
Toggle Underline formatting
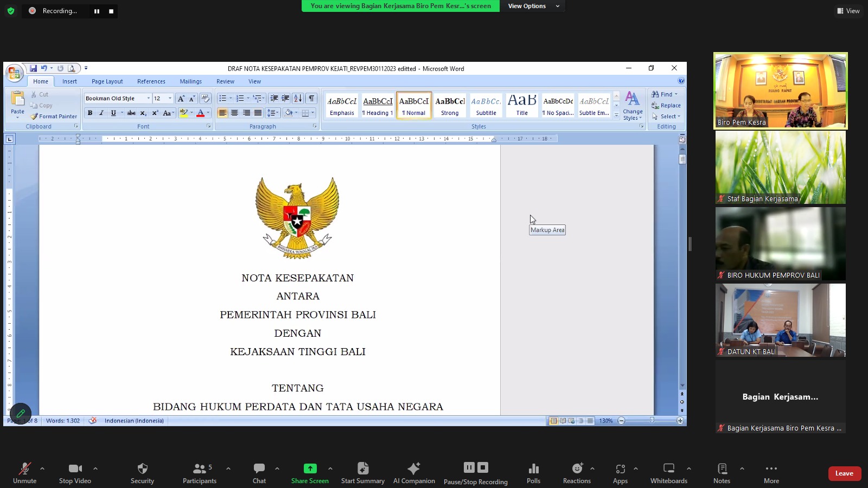click(x=113, y=113)
